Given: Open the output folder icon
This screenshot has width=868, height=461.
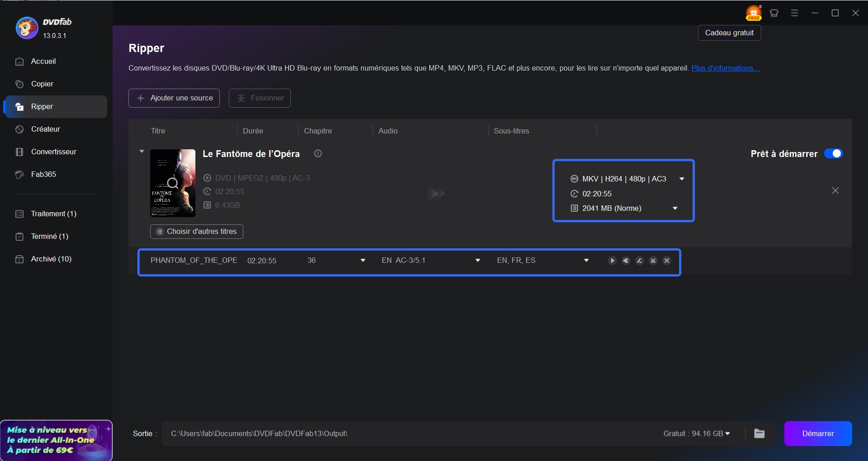Looking at the screenshot, I should coord(759,433).
